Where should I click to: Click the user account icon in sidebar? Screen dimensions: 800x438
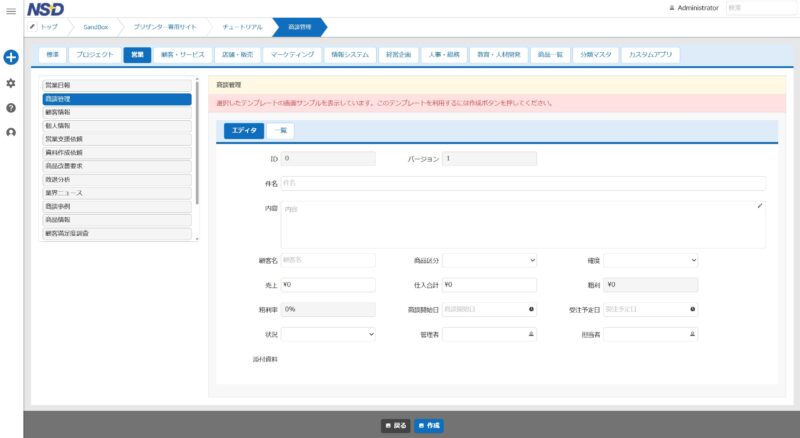tap(11, 131)
